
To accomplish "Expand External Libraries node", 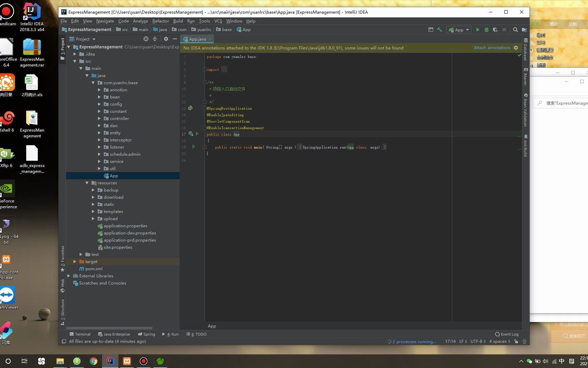I will pos(69,276).
